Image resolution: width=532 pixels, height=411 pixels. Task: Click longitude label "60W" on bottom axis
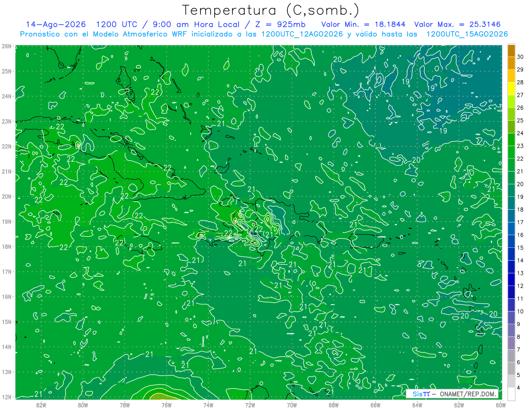501,405
